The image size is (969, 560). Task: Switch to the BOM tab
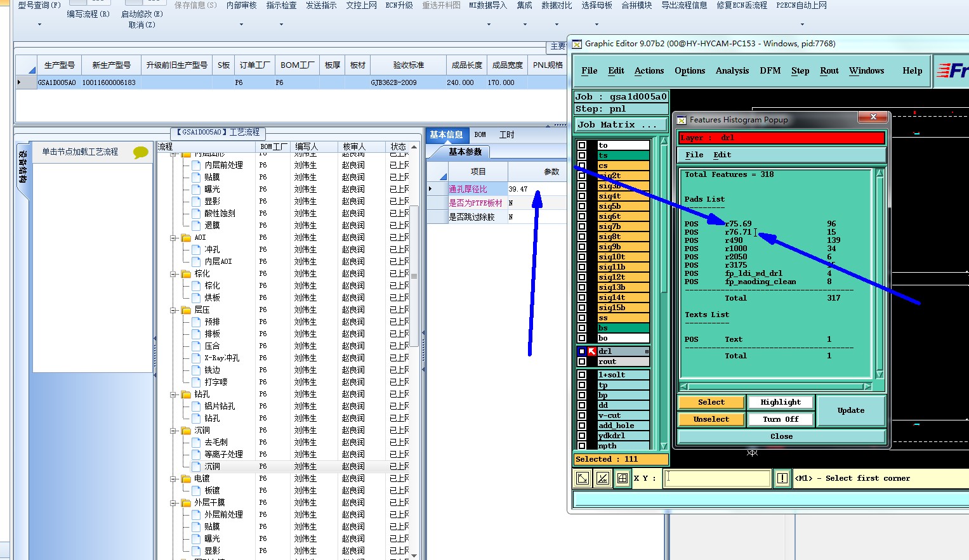480,134
